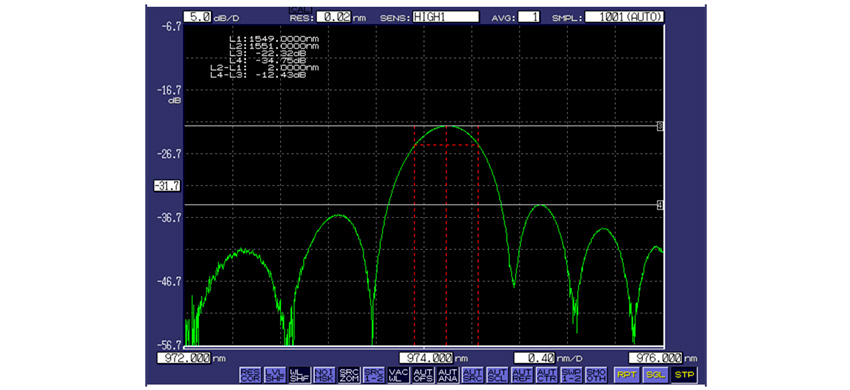Click the SENS HIGH1 sensitivity field

click(446, 17)
